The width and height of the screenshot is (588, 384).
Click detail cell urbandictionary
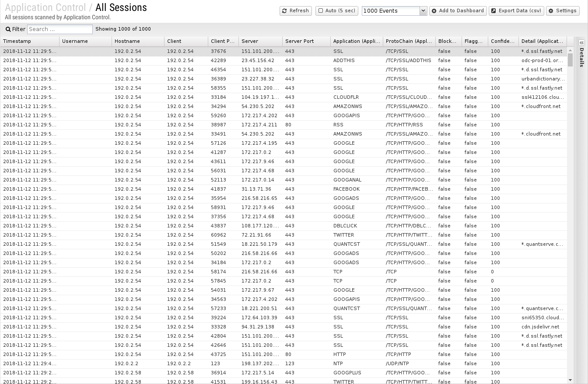coord(542,79)
